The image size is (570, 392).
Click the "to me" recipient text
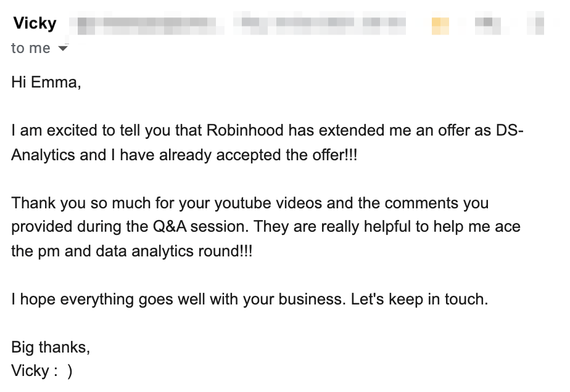31,48
